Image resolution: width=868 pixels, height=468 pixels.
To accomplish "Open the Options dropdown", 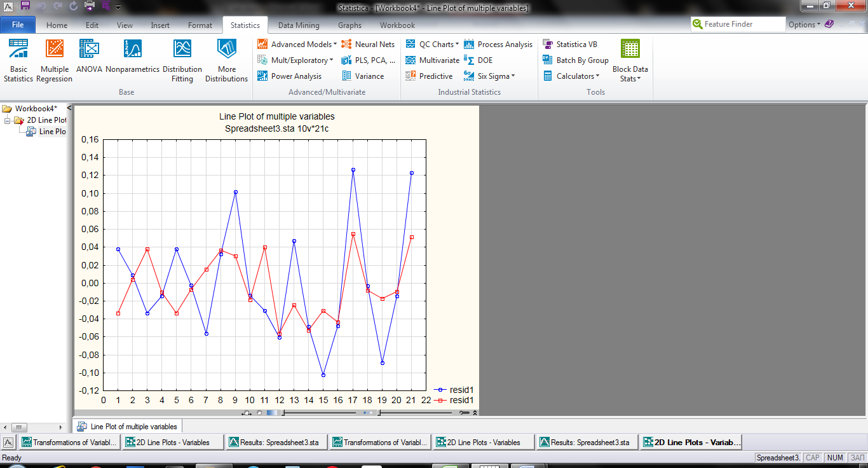I will click(x=804, y=25).
